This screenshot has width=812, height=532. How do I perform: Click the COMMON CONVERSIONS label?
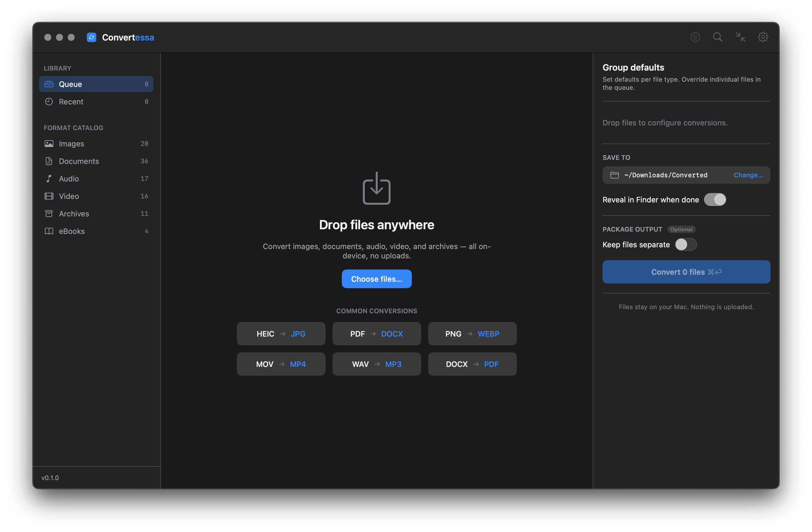tap(376, 311)
